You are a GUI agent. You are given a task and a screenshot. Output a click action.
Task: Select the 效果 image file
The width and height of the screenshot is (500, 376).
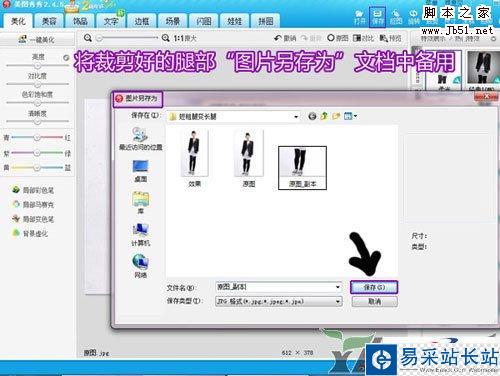click(x=194, y=159)
